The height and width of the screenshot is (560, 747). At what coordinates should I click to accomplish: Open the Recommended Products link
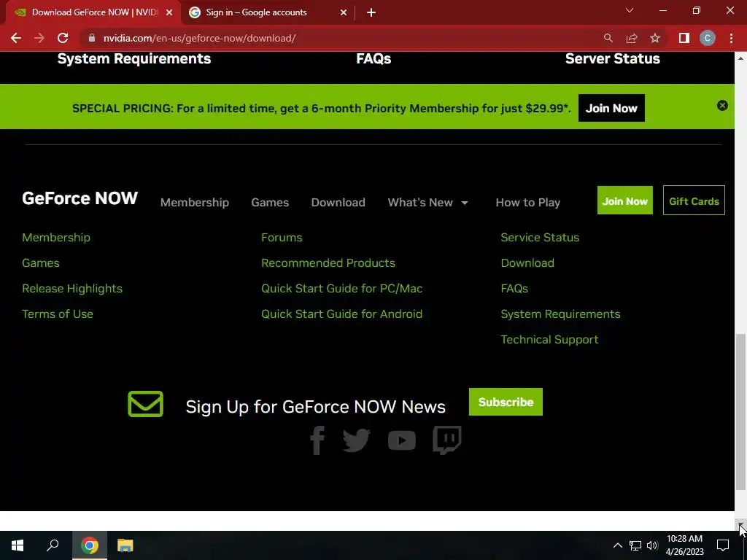click(x=328, y=262)
